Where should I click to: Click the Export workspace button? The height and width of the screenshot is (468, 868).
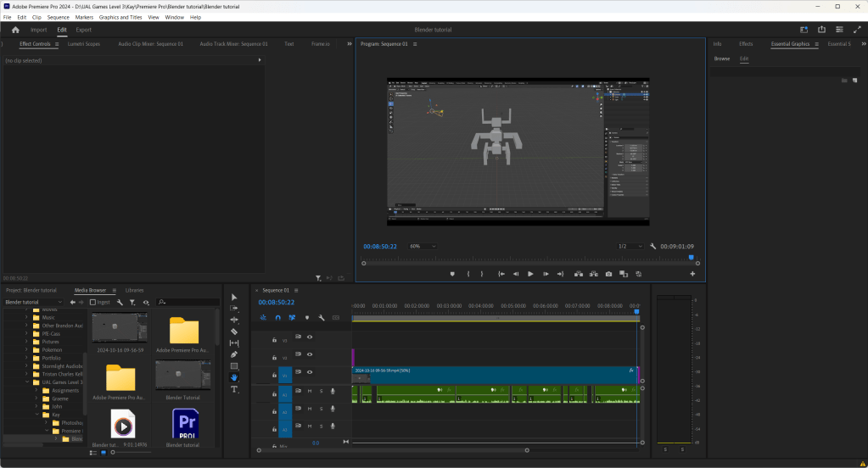(x=83, y=30)
